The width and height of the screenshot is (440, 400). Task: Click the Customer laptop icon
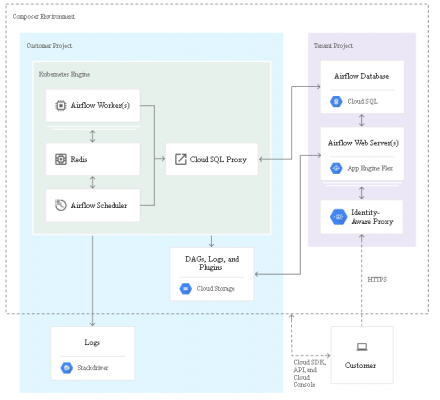pyautogui.click(x=362, y=347)
